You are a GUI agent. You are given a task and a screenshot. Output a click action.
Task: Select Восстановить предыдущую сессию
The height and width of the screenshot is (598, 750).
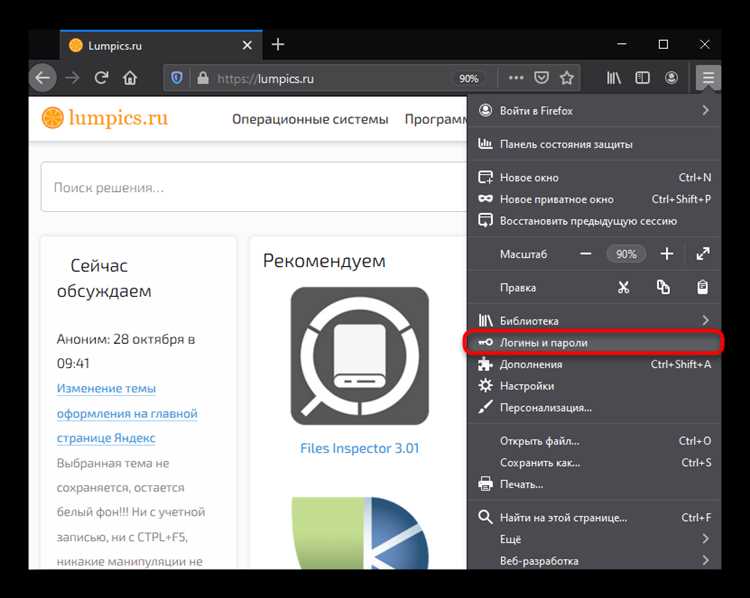coord(594,221)
